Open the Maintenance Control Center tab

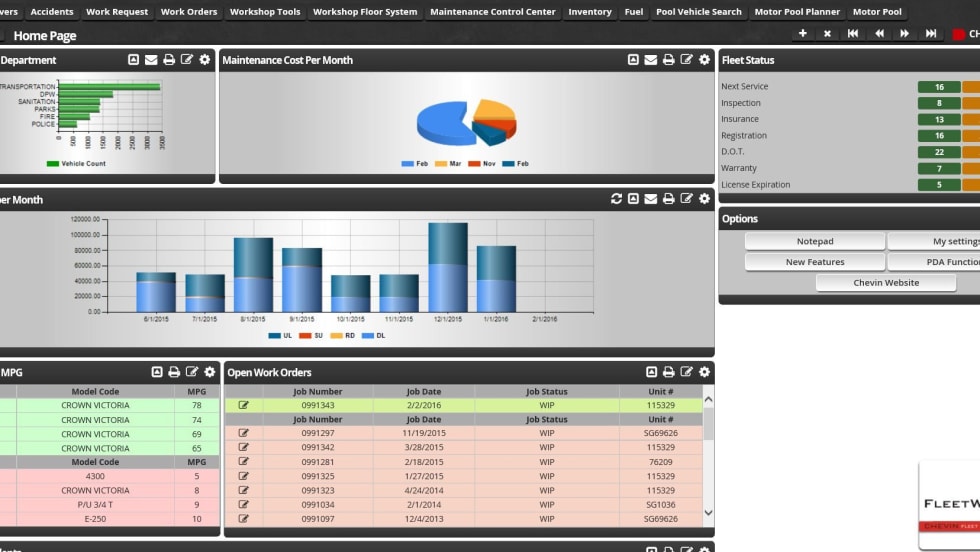tap(493, 12)
